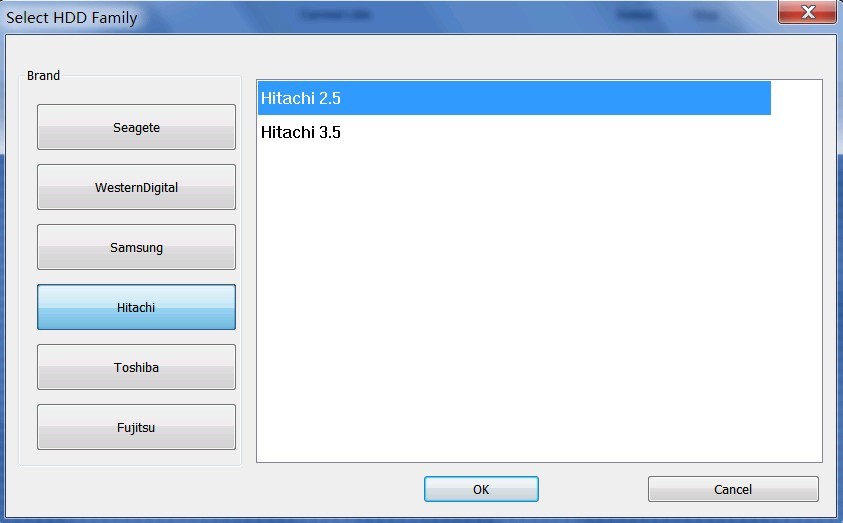This screenshot has width=843, height=523.
Task: Close the dialog using the red X
Action: [x=807, y=12]
